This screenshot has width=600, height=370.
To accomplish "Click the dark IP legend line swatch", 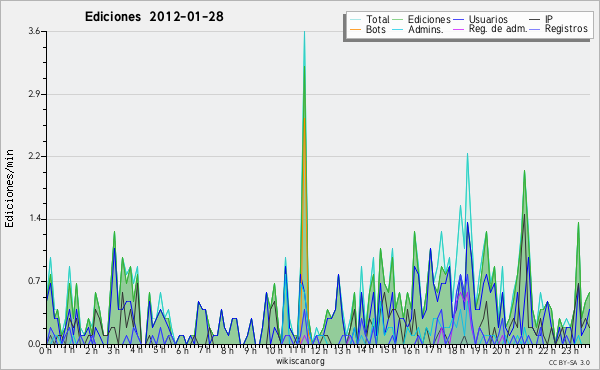I will click(535, 20).
